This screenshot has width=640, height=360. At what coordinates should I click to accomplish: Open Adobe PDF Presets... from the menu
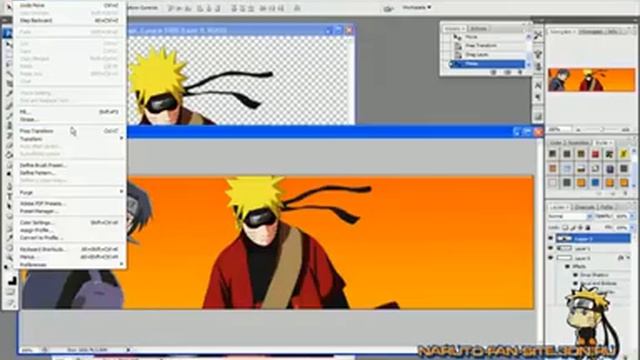(x=69, y=204)
